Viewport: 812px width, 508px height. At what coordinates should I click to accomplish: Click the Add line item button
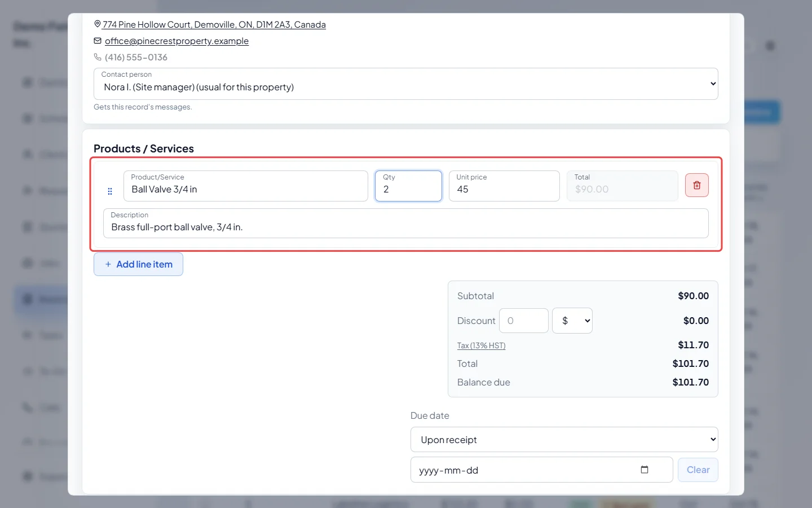pos(138,264)
